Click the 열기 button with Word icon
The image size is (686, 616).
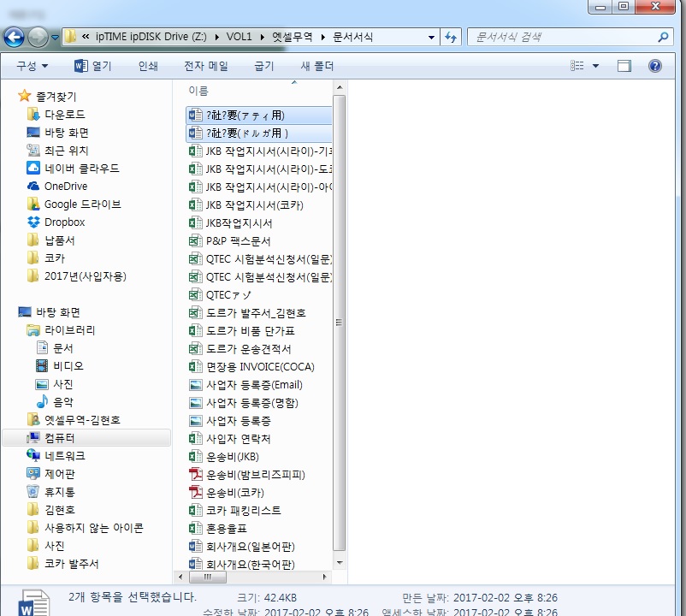[x=92, y=66]
